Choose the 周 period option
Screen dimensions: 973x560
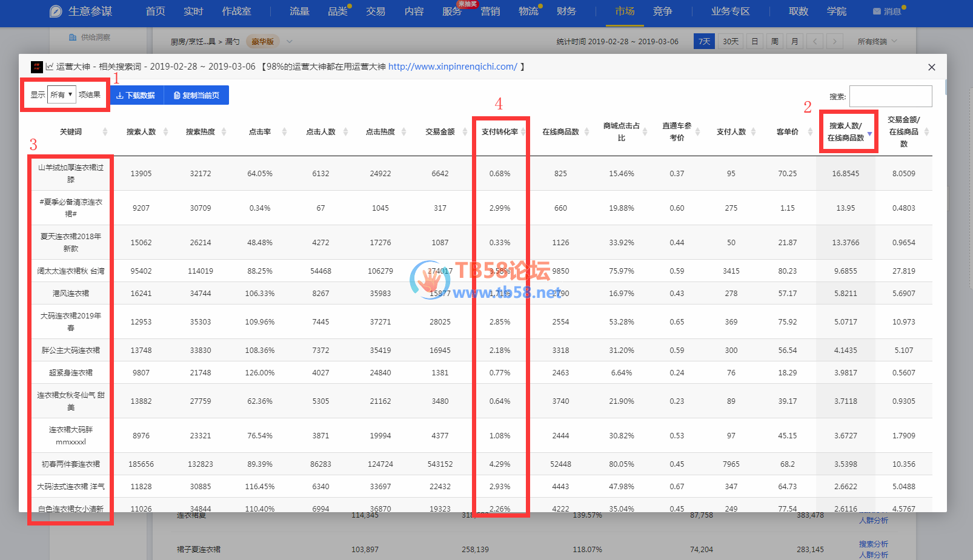(774, 42)
